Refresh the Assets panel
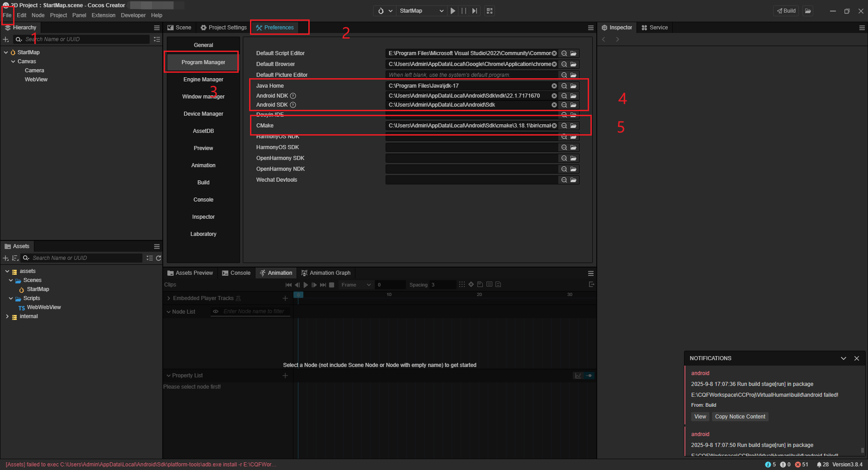 pos(159,258)
